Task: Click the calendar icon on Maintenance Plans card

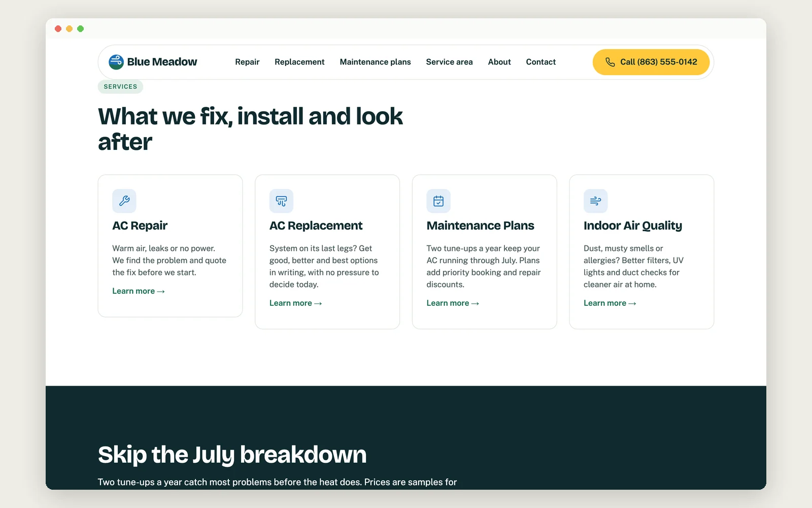Action: [x=438, y=201]
